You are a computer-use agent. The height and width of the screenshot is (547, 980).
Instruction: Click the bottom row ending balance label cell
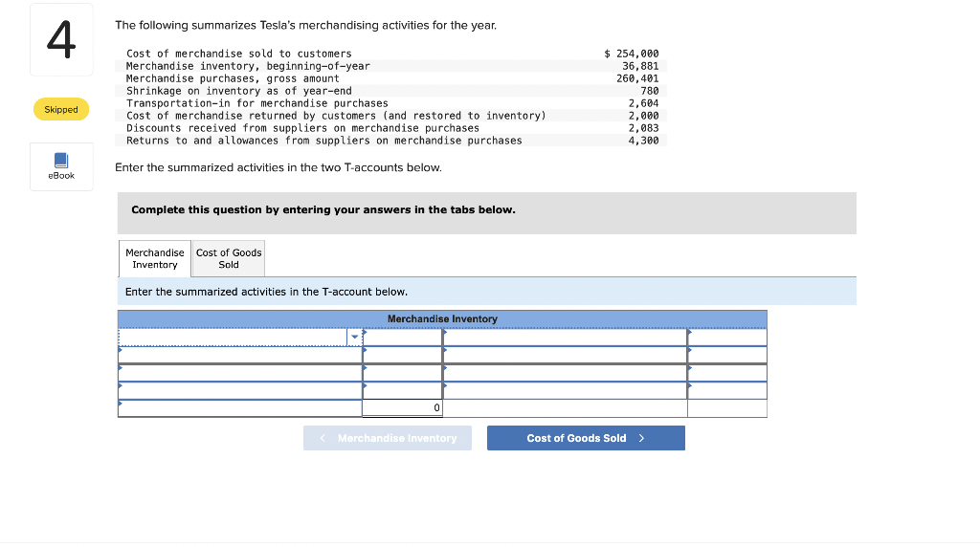(x=240, y=408)
